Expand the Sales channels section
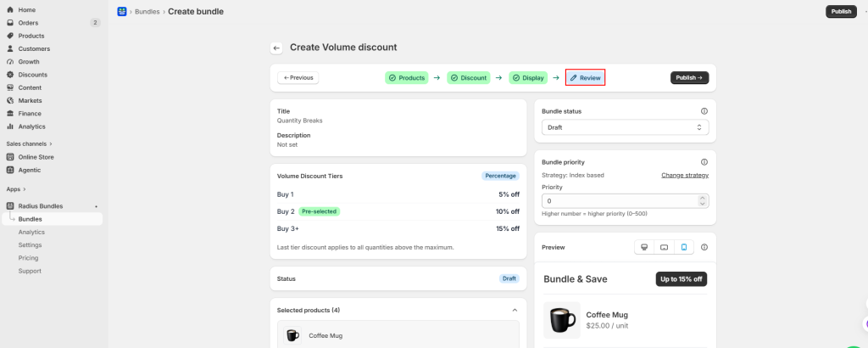Image resolution: width=868 pixels, height=348 pixels. tap(30, 143)
